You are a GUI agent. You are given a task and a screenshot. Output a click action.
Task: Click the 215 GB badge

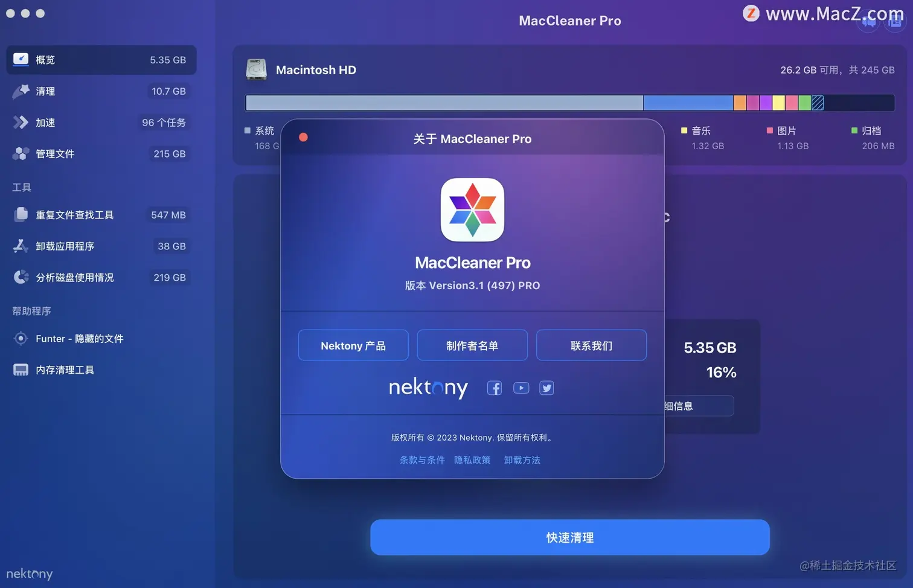170,154
